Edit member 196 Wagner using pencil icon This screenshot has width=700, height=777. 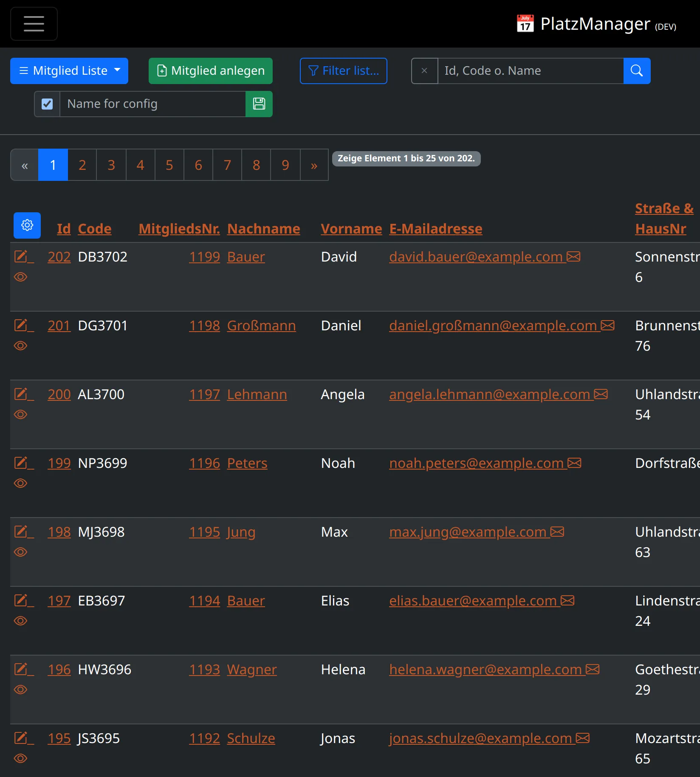tap(20, 669)
